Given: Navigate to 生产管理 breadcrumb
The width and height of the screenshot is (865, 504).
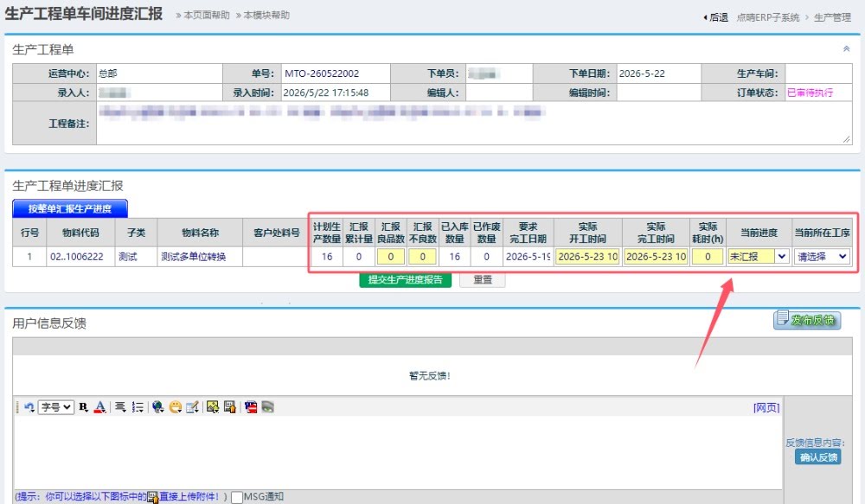Looking at the screenshot, I should (x=832, y=17).
